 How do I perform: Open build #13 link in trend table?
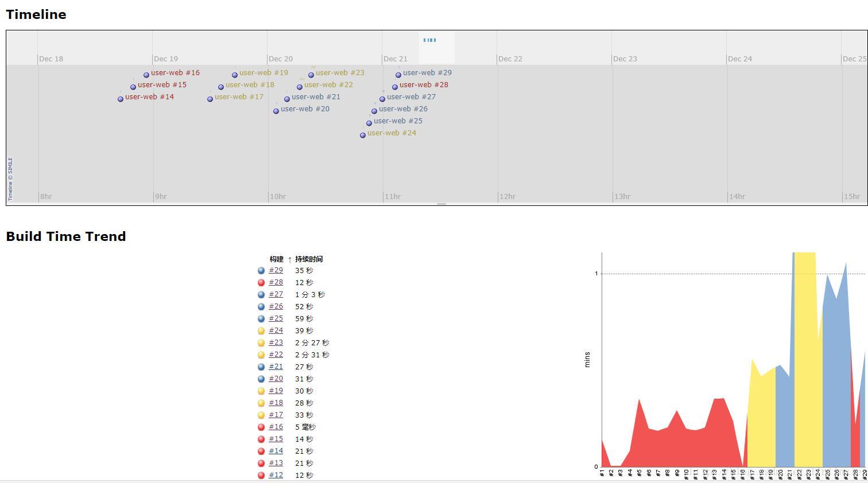click(x=276, y=463)
